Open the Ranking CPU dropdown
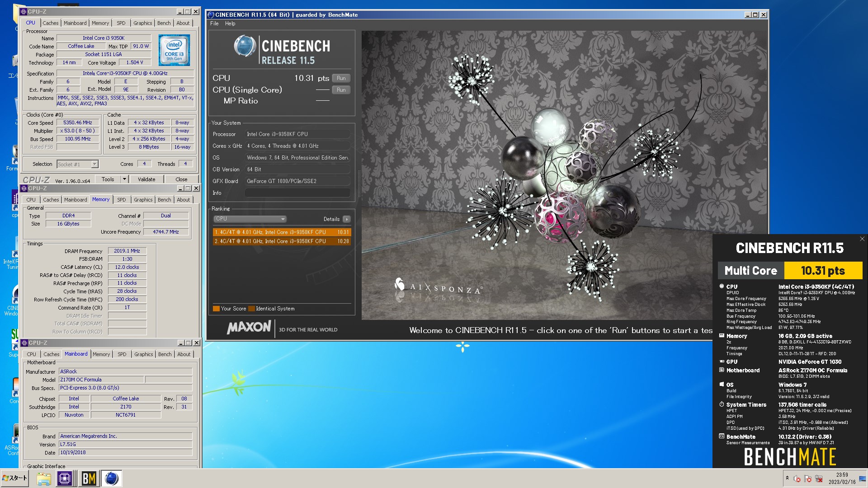The width and height of the screenshot is (868, 488). (250, 219)
